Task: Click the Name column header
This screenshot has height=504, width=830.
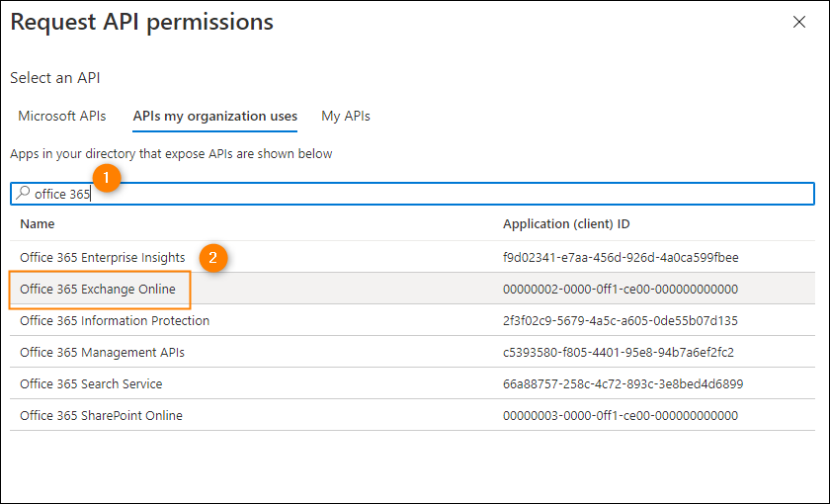Action: [x=38, y=224]
